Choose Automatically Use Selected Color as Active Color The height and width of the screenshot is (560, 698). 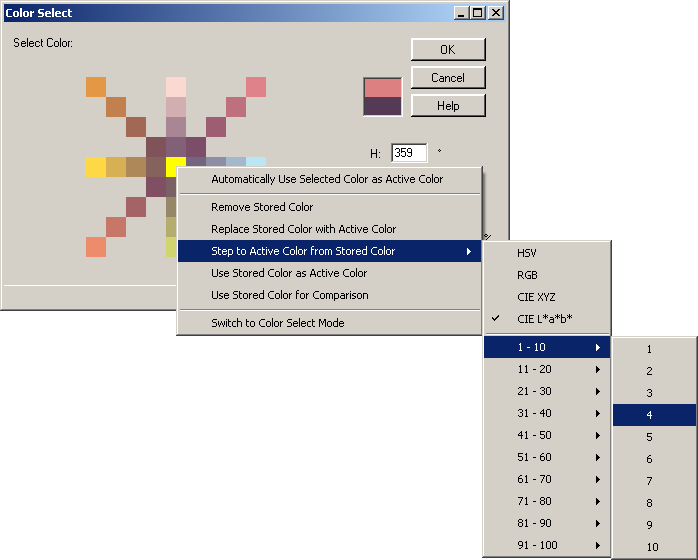329,179
